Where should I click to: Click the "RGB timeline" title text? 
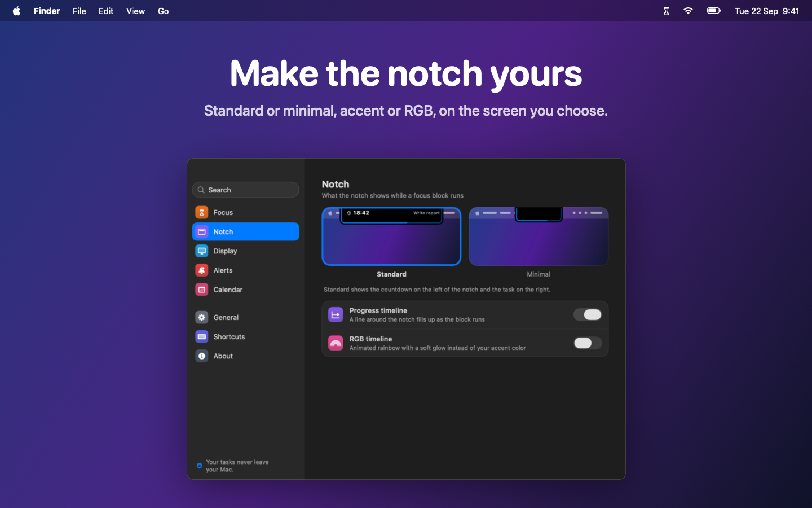tap(370, 339)
